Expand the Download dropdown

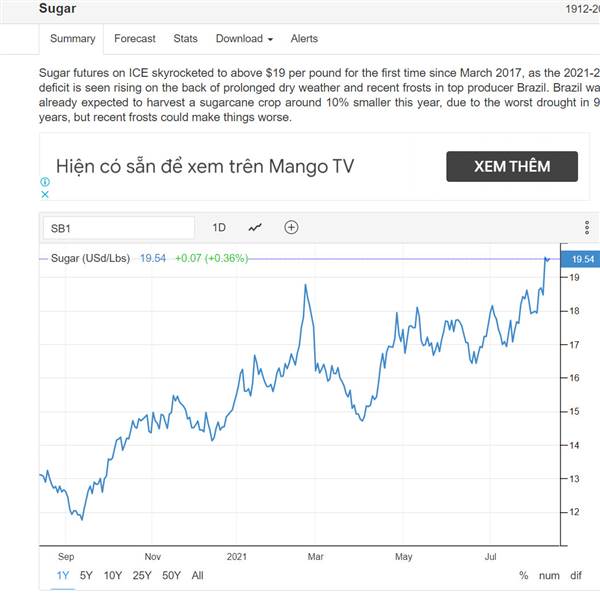click(x=244, y=39)
